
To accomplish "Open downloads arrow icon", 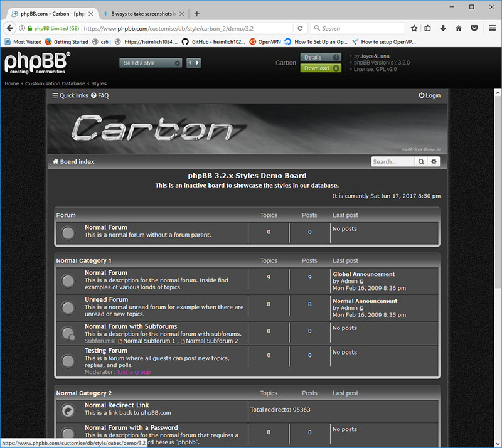I will click(443, 28).
